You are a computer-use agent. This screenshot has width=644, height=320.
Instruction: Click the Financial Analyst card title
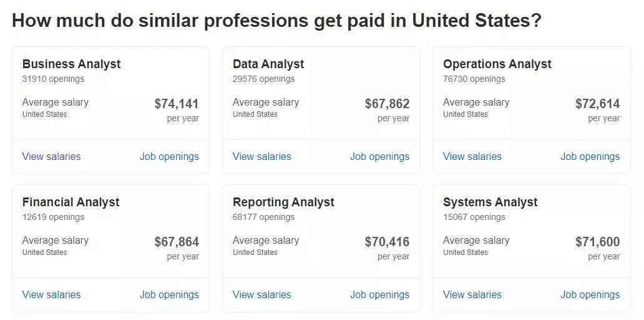(71, 202)
